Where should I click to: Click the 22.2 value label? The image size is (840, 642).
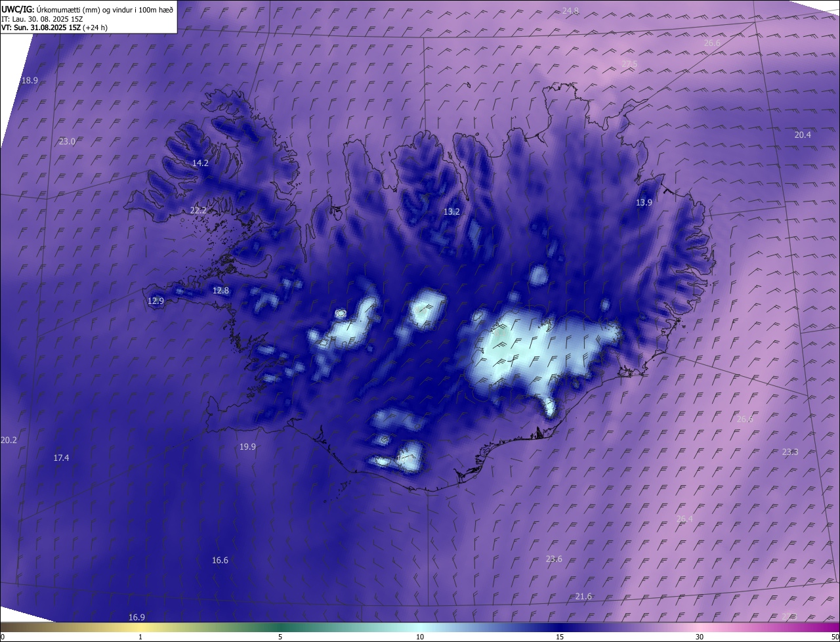[x=198, y=210]
